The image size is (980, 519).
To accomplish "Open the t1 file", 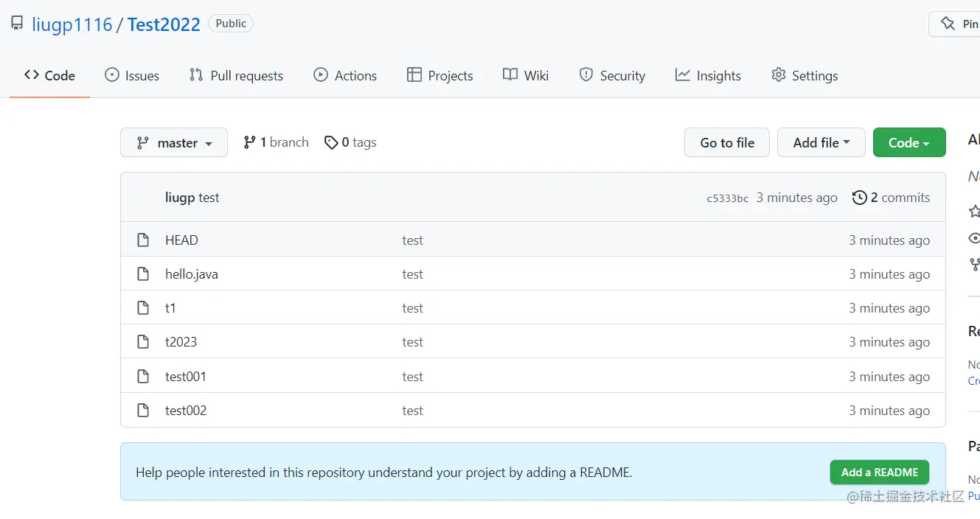I will click(x=170, y=308).
